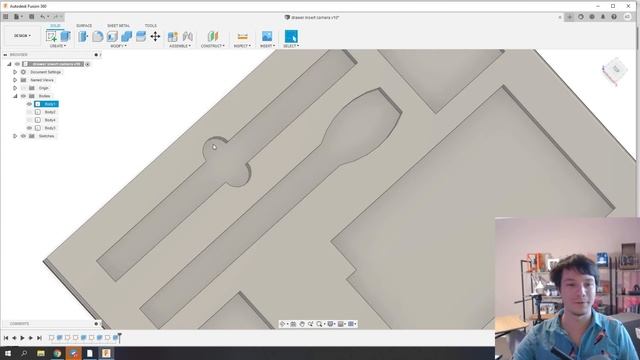Show Body2 using its visibility toggle

pyautogui.click(x=29, y=112)
